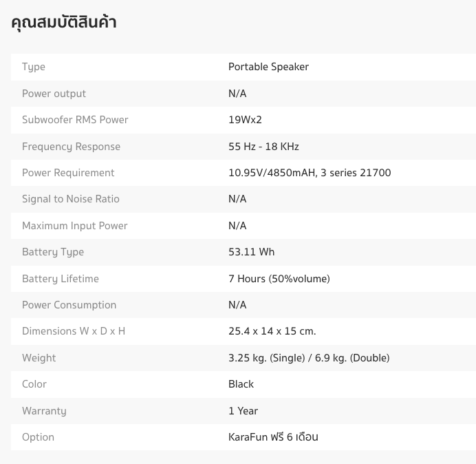Select the 25.4 x 14 x 15 cm. value
This screenshot has height=464, width=476.
click(272, 331)
